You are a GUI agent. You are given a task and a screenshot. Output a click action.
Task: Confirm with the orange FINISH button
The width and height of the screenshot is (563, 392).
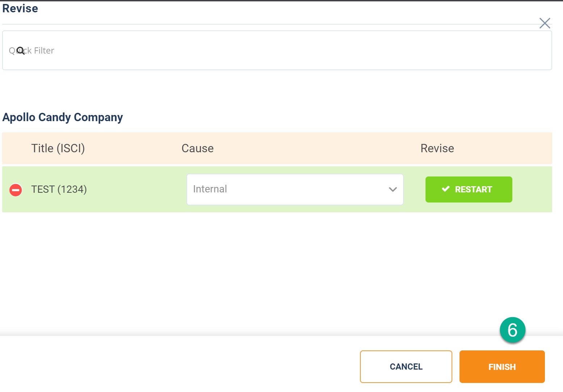tap(502, 367)
